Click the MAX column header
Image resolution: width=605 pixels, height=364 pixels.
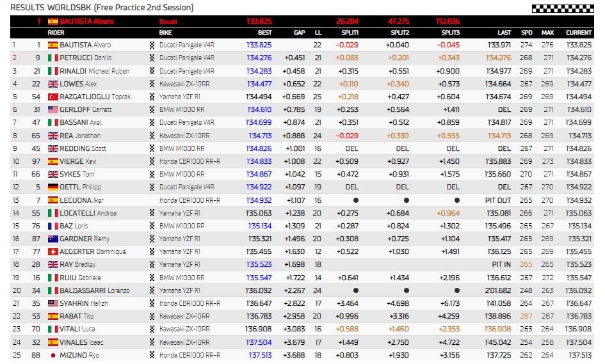[547, 33]
